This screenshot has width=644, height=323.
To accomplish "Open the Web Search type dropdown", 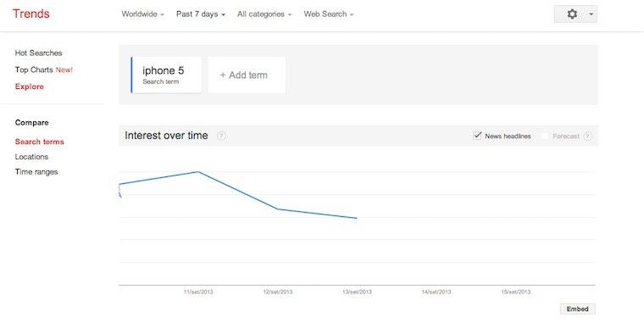I will pos(328,14).
